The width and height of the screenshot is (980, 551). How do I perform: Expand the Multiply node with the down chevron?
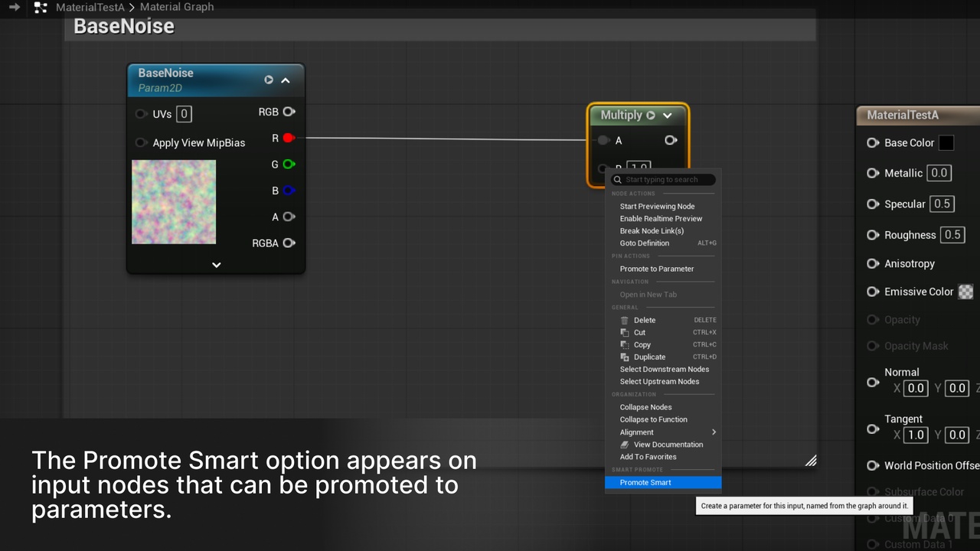[668, 116]
